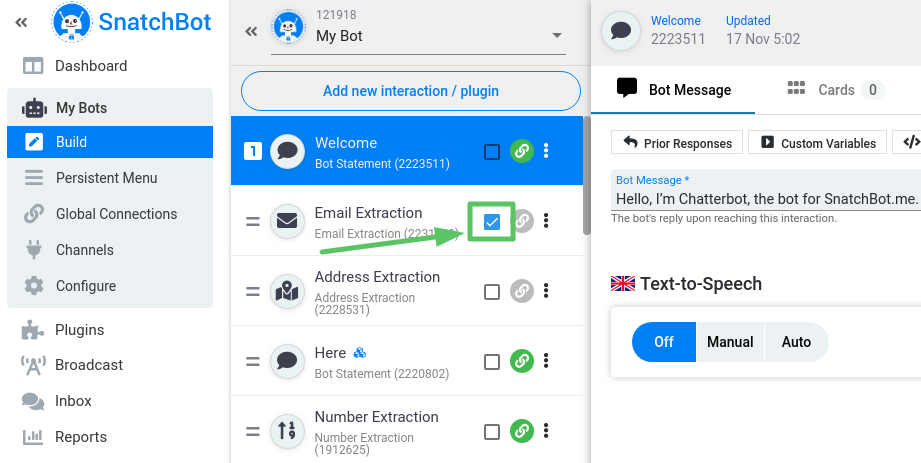
Task: Click Email Extraction grey connection icon
Action: pyautogui.click(x=523, y=221)
